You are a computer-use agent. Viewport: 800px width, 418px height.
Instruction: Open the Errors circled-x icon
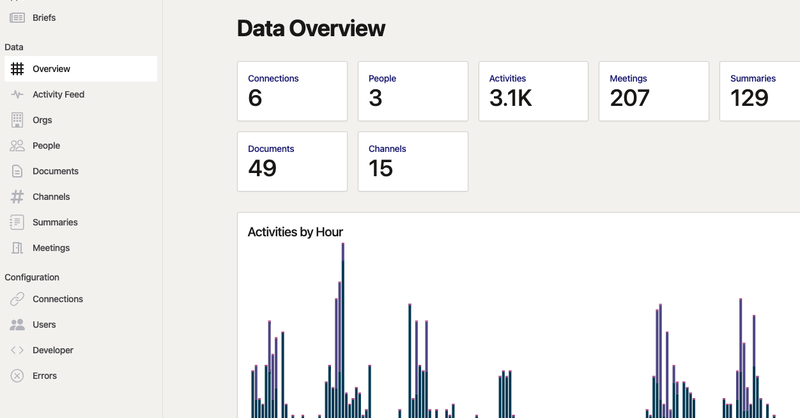(17, 376)
